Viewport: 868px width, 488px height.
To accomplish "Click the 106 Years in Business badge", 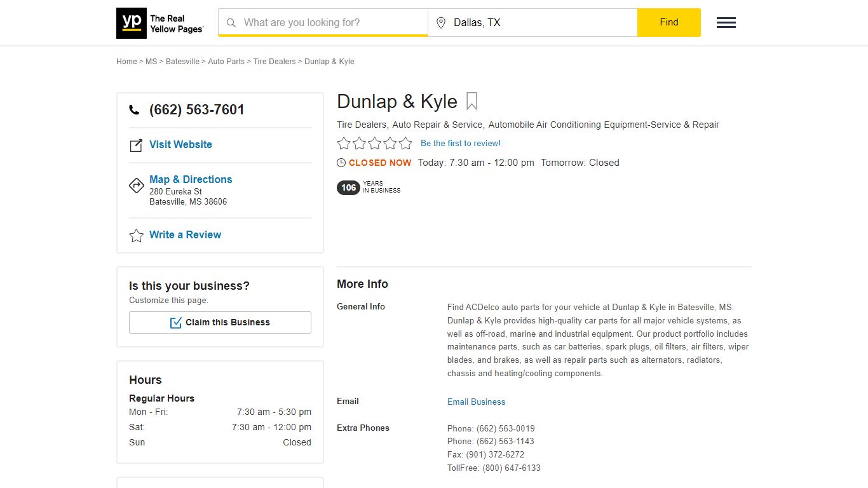I will tap(369, 187).
